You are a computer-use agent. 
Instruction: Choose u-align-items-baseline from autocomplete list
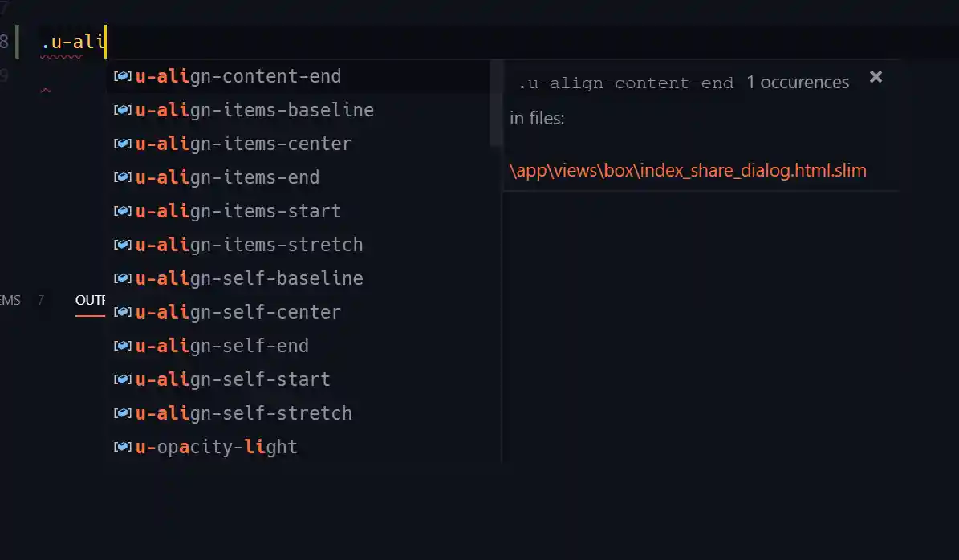(254, 110)
